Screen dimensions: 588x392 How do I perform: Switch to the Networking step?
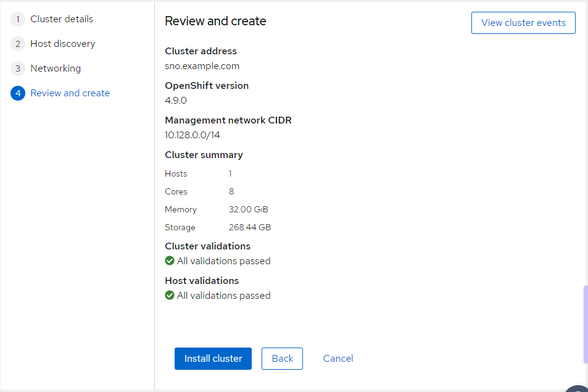(56, 69)
